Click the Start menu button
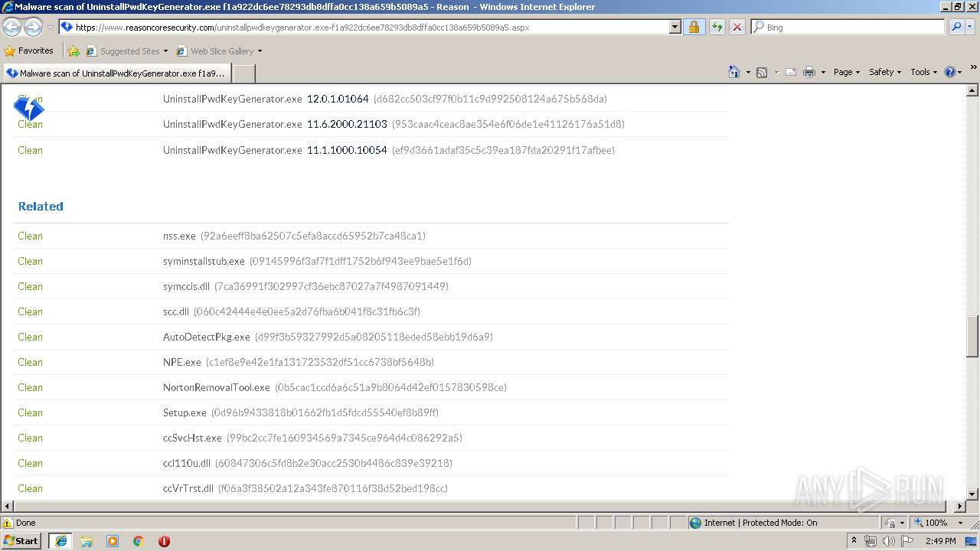 coord(21,541)
